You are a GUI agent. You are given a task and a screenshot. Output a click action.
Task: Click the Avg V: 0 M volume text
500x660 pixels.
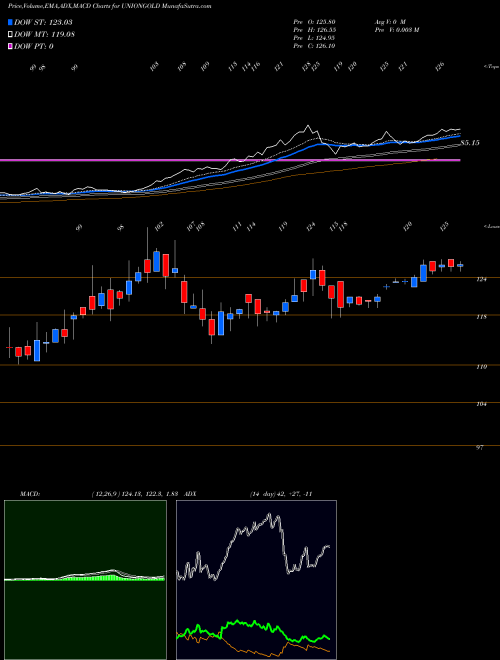click(x=389, y=21)
